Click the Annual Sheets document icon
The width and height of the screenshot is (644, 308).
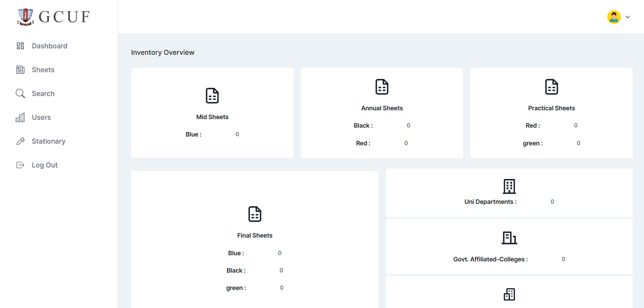pos(382,87)
